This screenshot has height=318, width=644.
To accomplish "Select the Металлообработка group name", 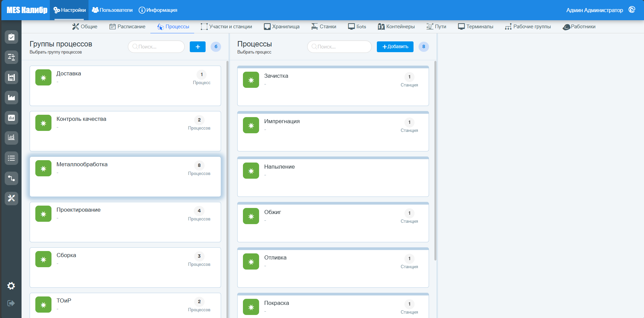I will pos(82,165).
